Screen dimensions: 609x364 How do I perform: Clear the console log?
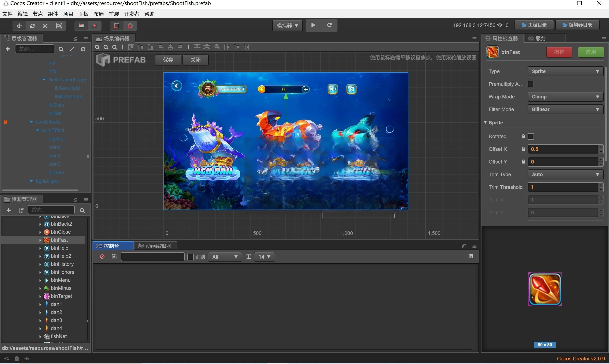point(102,256)
